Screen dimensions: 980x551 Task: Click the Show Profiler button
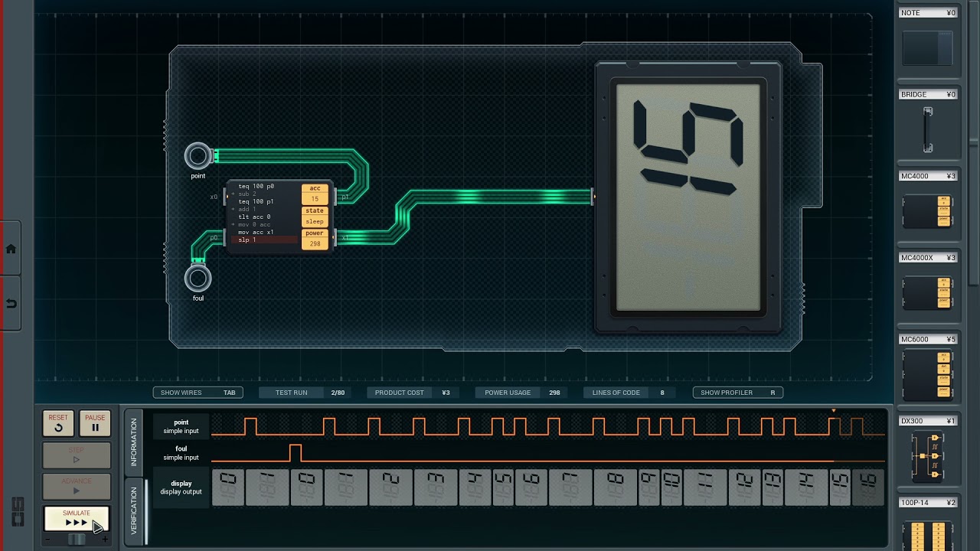[737, 393]
